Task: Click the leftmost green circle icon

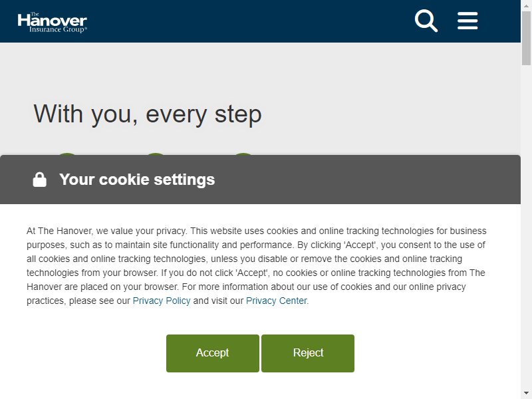Action: pos(67,154)
